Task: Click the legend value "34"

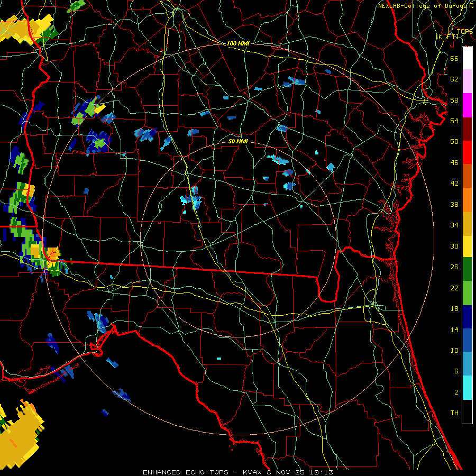Action: click(x=454, y=225)
